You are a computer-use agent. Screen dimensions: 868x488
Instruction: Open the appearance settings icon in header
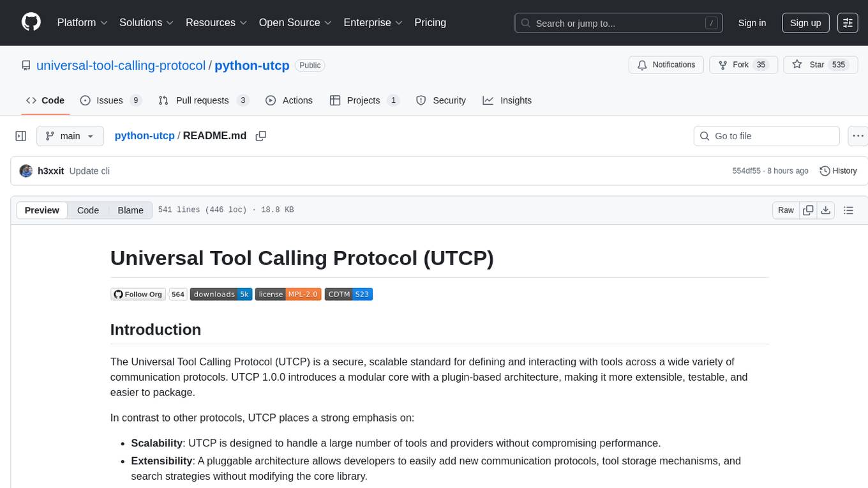coord(848,23)
